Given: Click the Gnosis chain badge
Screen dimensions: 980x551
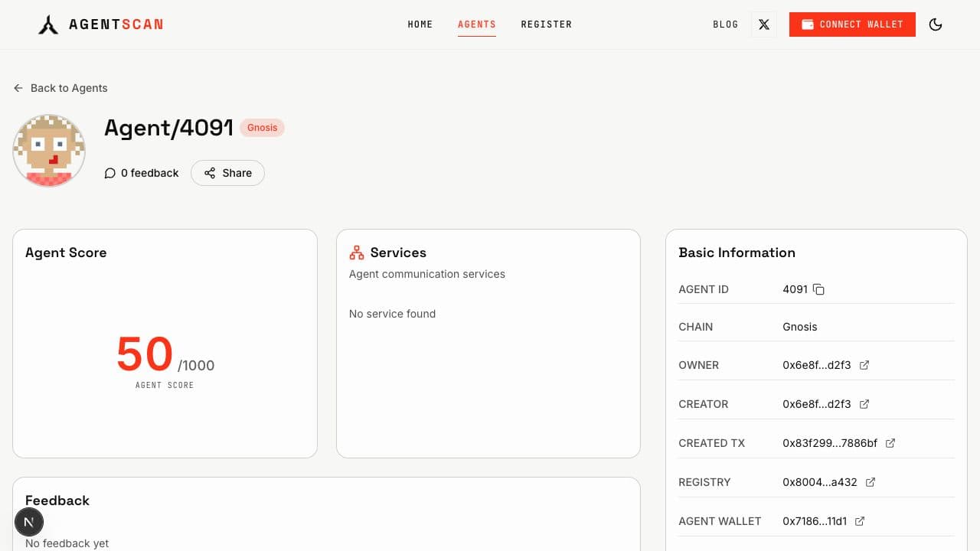Looking at the screenshot, I should point(262,128).
